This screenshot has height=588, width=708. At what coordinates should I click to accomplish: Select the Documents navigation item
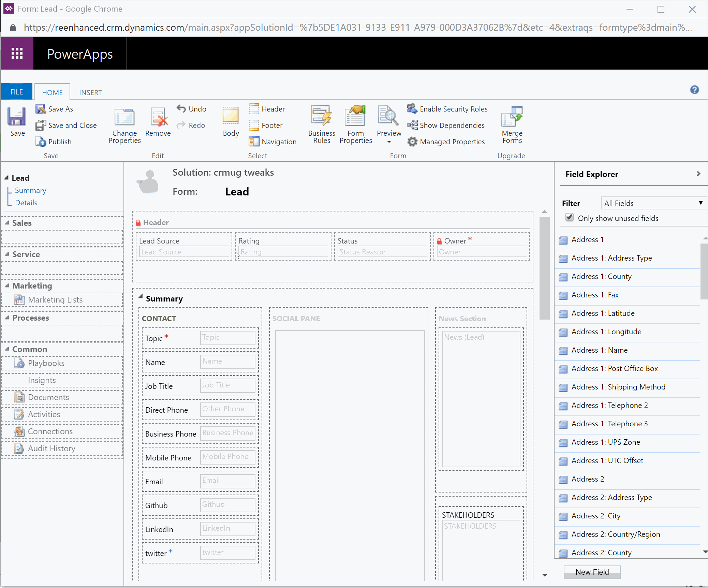tap(62, 397)
